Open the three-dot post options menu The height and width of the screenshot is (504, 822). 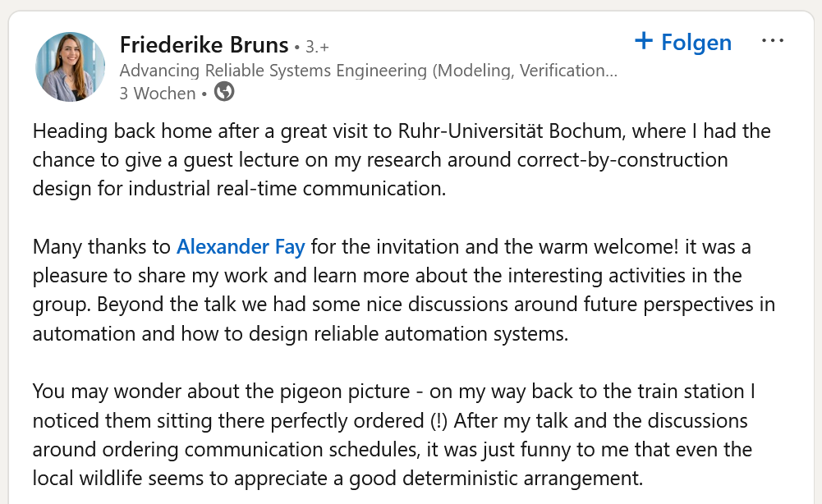tap(773, 41)
